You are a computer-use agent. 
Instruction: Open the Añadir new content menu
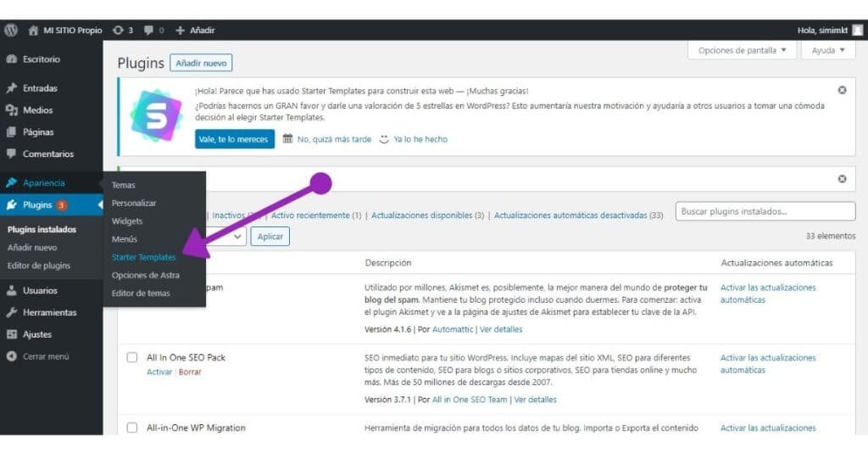click(x=195, y=31)
